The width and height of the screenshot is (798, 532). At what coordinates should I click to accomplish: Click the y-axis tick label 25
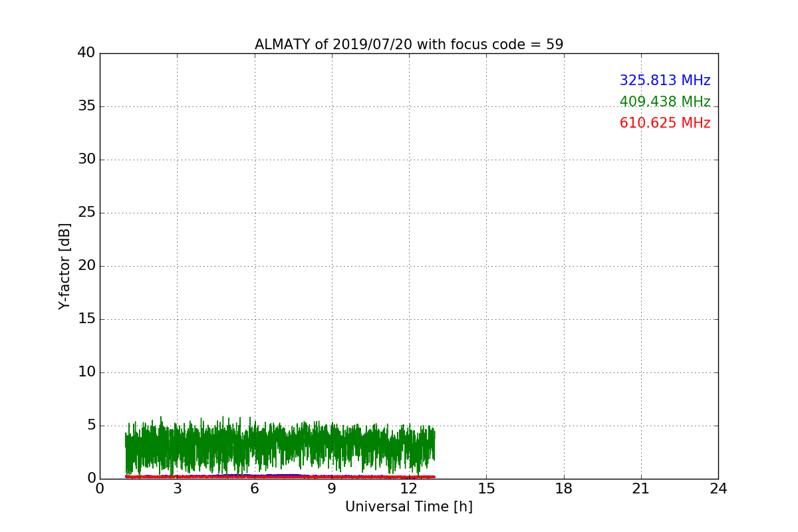coord(86,213)
